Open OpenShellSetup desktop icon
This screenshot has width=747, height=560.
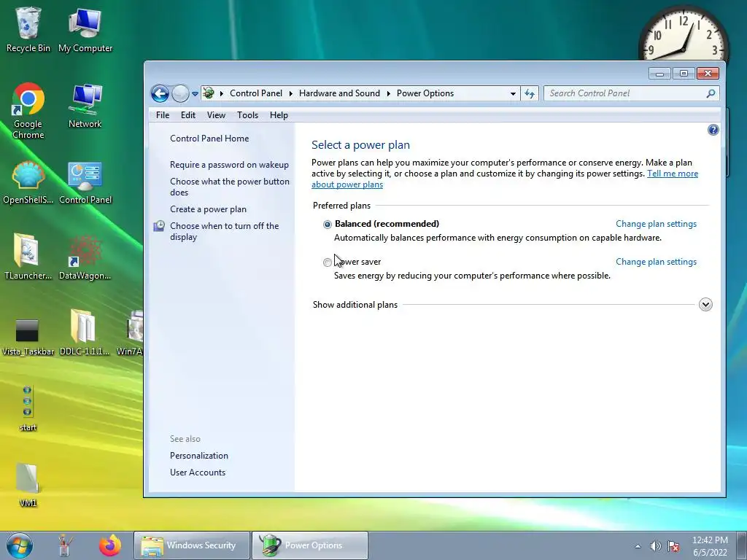point(28,182)
